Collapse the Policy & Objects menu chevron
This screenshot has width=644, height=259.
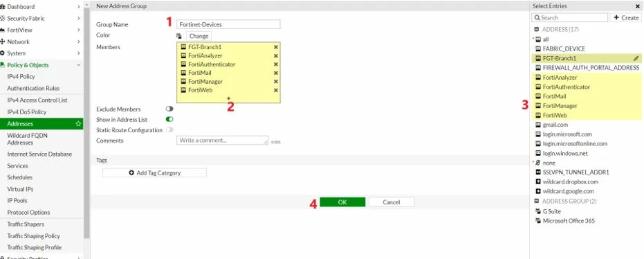[78, 65]
